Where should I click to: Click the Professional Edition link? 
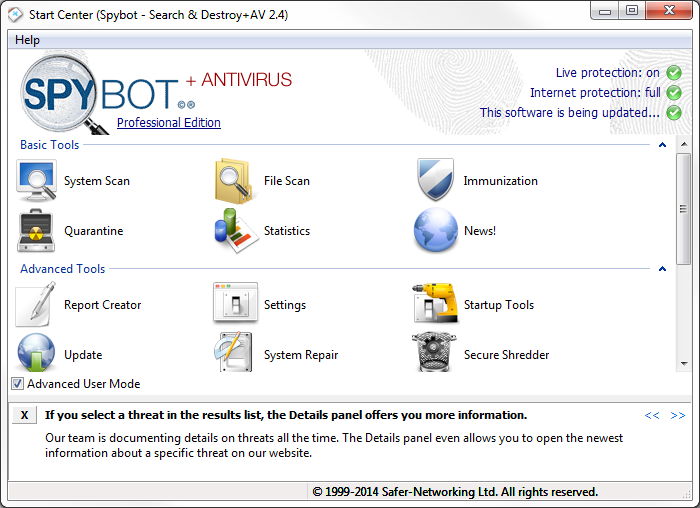pyautogui.click(x=169, y=123)
